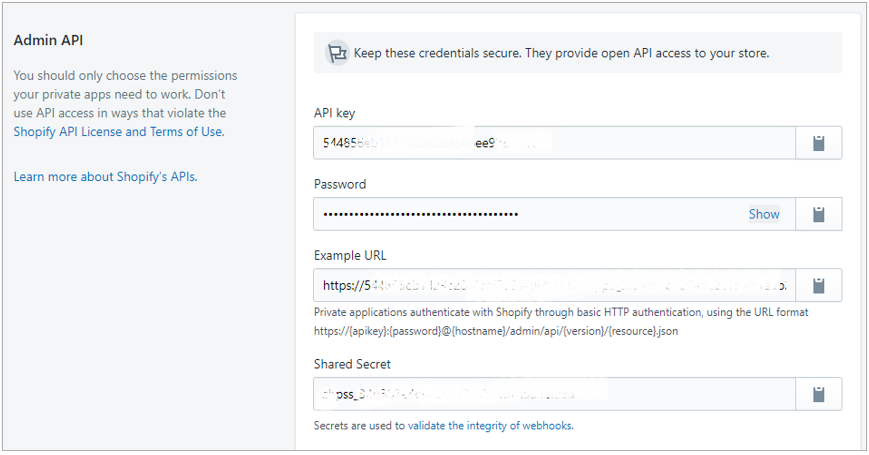
Task: Select the Shared Secret field
Action: click(x=554, y=394)
